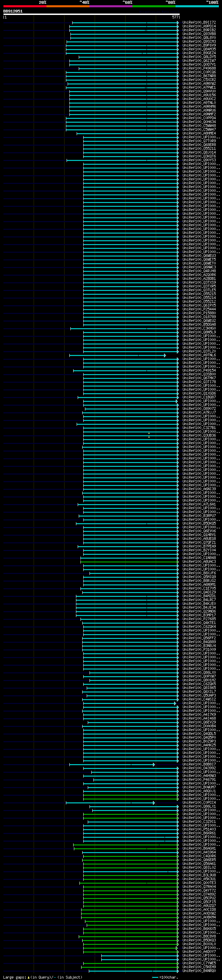This screenshot has width=222, height=980.
Task: Select the UniRef100_B9F6V9 label
Action: point(199,45)
